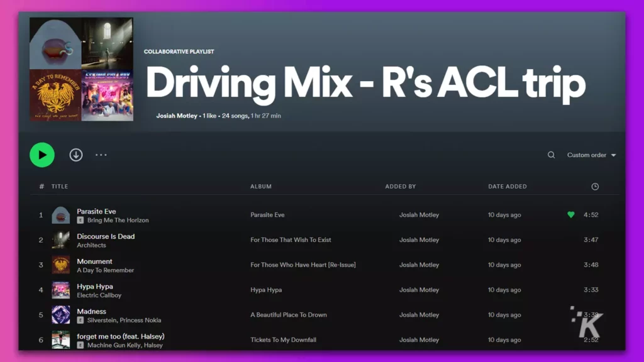Unlike Parasite Eve via the green heart
The height and width of the screenshot is (362, 644).
point(570,214)
